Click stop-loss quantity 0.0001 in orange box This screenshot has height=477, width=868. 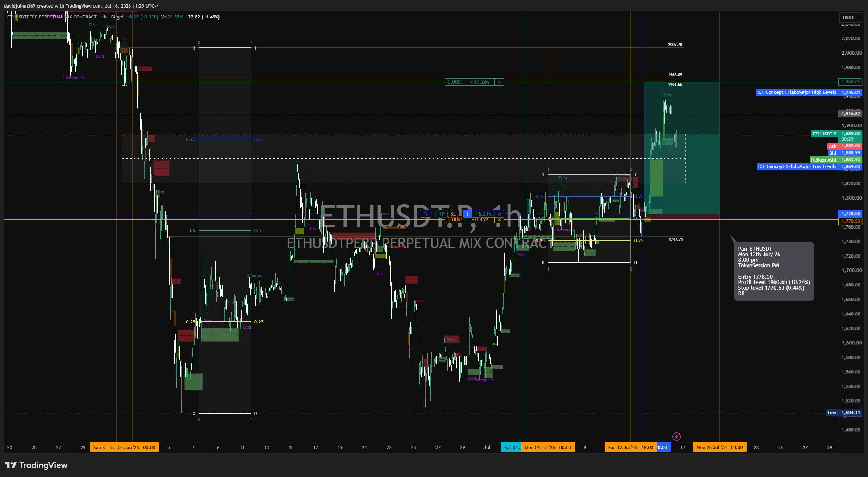coord(455,220)
